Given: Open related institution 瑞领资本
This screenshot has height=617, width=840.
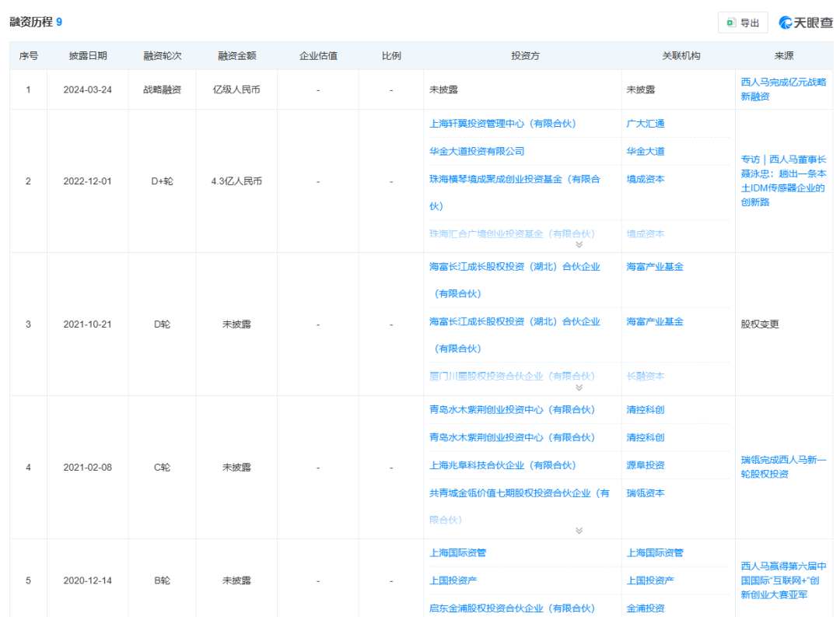Looking at the screenshot, I should click(646, 493).
